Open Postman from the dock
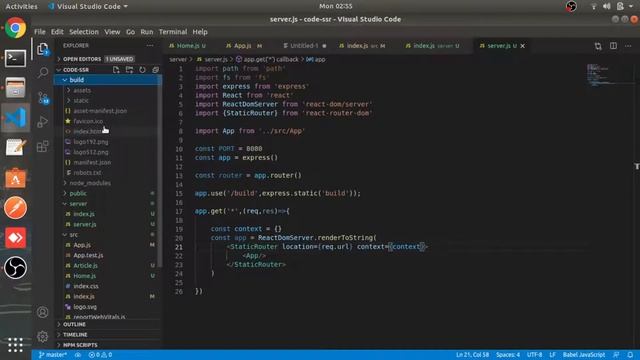This screenshot has width=640, height=360. 16,208
